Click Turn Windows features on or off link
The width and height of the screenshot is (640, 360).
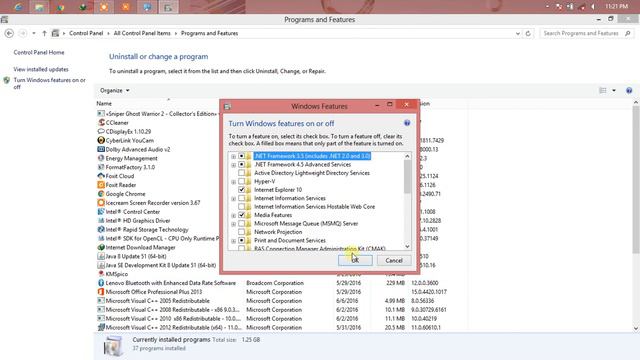pos(49,83)
